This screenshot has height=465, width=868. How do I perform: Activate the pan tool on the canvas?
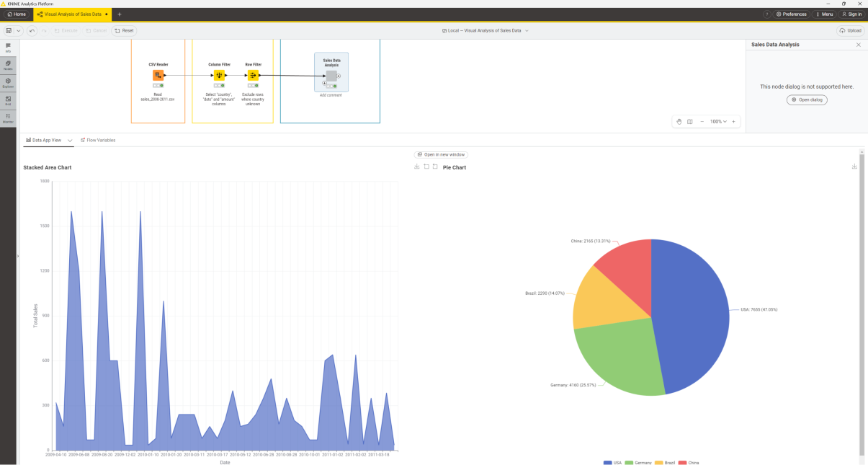[x=679, y=121]
